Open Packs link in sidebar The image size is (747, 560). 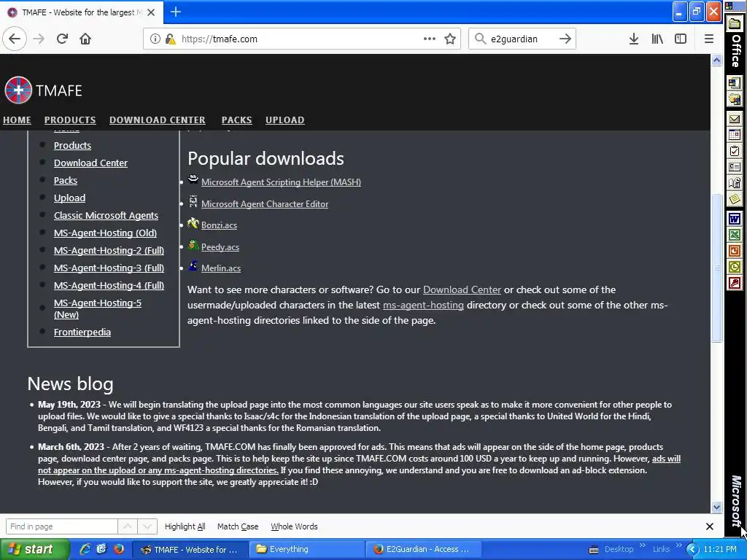click(65, 181)
